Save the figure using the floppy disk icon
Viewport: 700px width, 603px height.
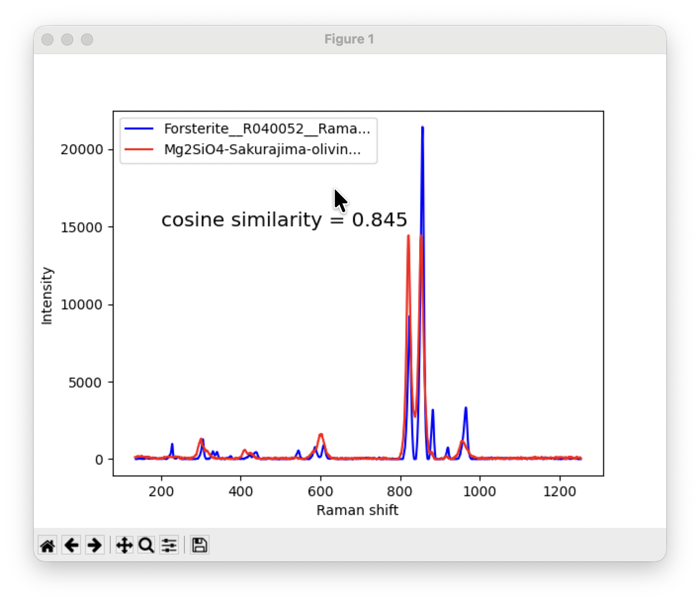tap(199, 546)
